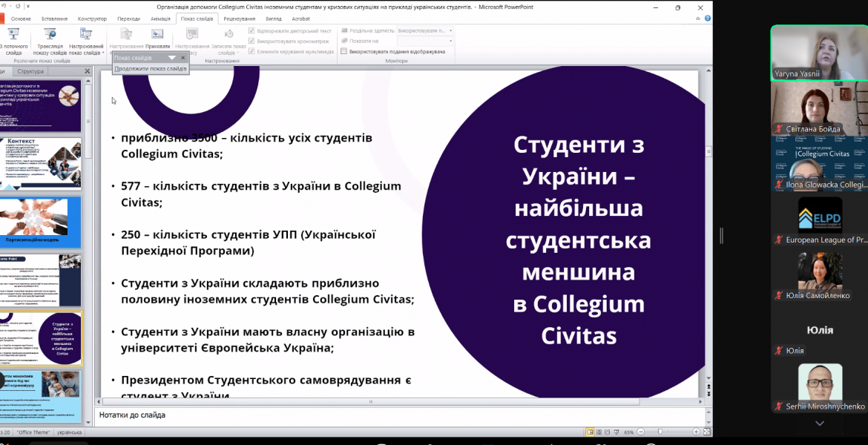The height and width of the screenshot is (445, 868).
Task: Click the zoom out minus button
Action: [x=641, y=432]
